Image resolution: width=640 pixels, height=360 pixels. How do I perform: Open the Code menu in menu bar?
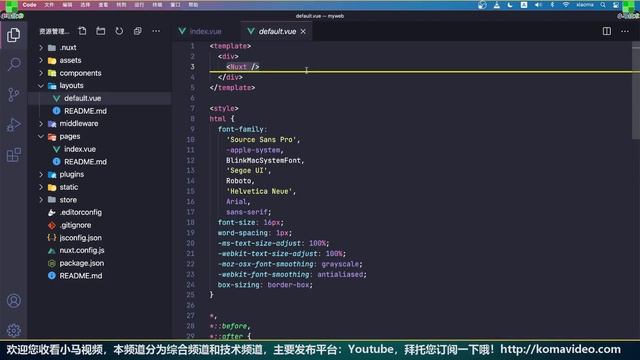point(29,5)
